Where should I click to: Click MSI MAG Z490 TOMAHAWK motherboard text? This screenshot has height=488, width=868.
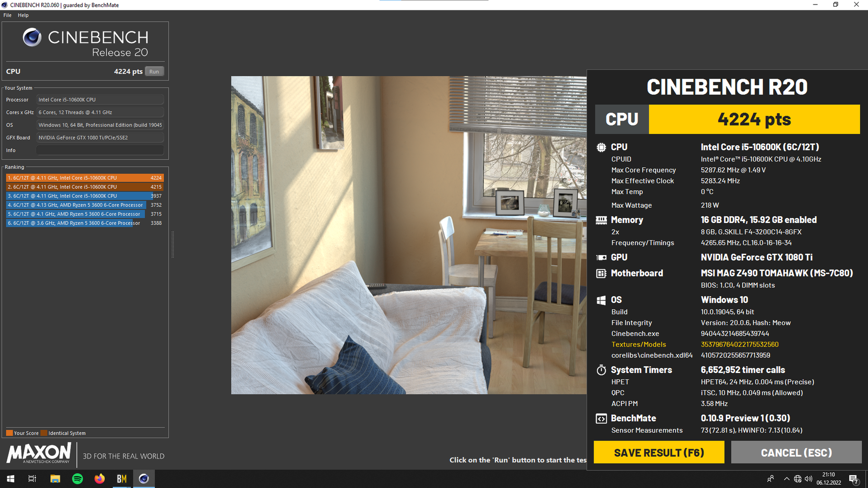click(x=777, y=273)
